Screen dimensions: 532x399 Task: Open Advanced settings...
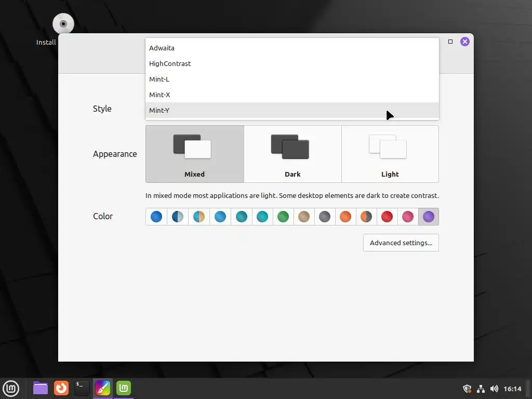pyautogui.click(x=401, y=243)
